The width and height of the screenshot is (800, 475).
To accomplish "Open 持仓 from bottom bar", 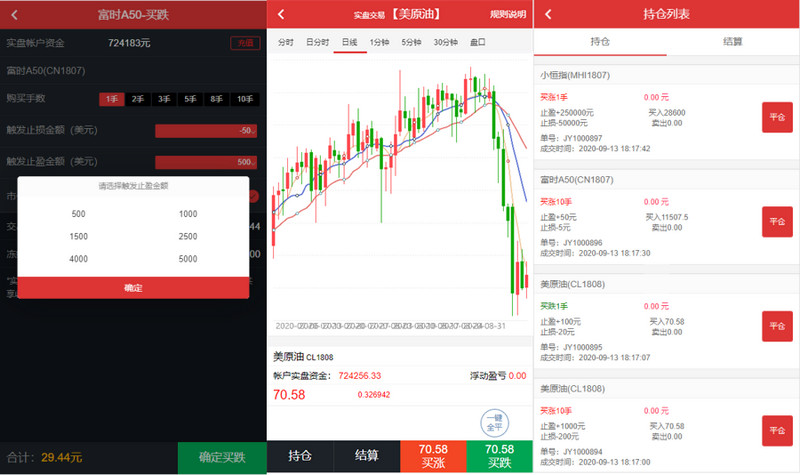I will [x=300, y=456].
